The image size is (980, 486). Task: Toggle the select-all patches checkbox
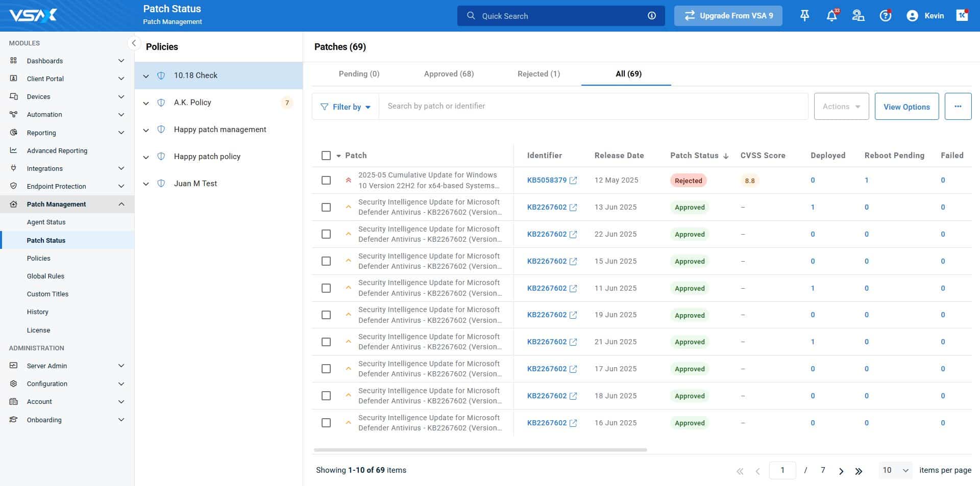pyautogui.click(x=326, y=156)
